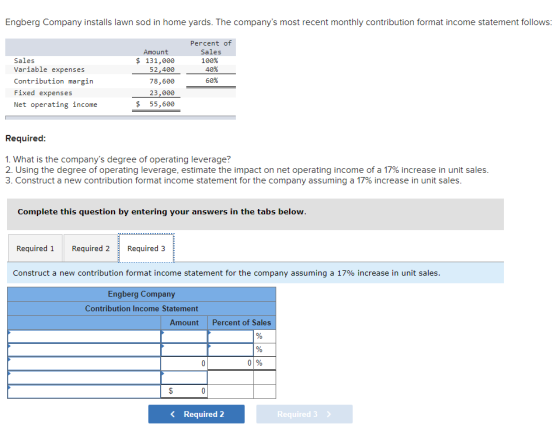Viewport: 560px width, 424px height.
Task: Click first row Amount input cell
Action: [x=184, y=336]
